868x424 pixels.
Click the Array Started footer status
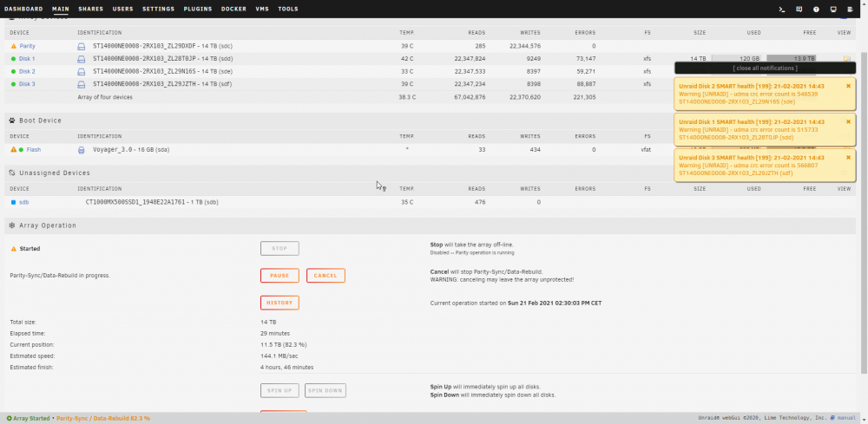point(29,419)
